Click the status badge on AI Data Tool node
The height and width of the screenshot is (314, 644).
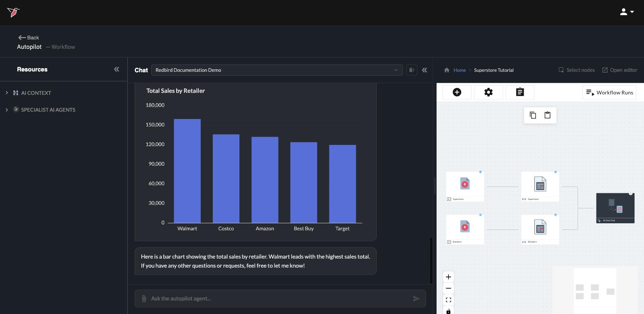631,193
